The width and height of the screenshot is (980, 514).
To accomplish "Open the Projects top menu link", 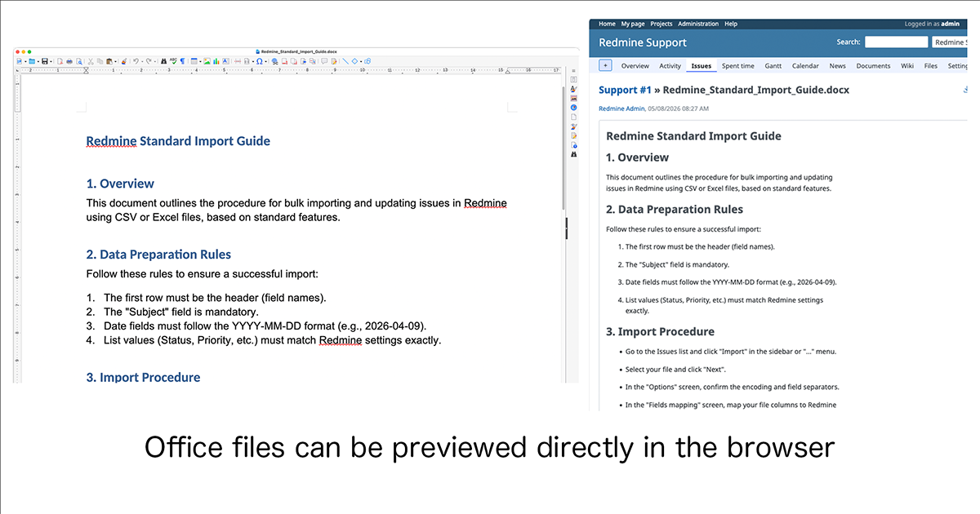I will [661, 24].
